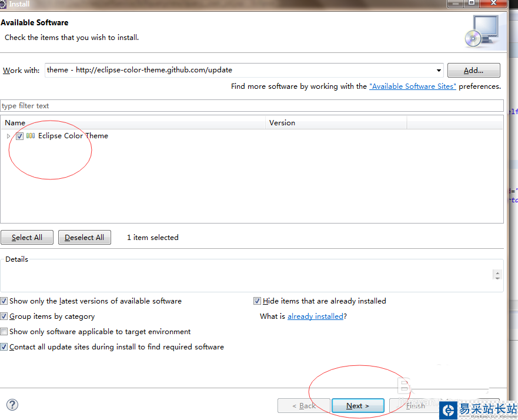Image resolution: width=518 pixels, height=420 pixels.
Task: Click the Add... button
Action: pos(473,71)
